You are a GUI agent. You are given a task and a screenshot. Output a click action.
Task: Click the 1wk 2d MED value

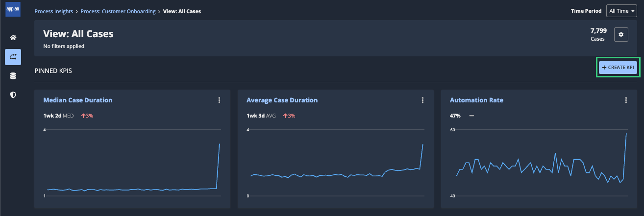pyautogui.click(x=58, y=116)
